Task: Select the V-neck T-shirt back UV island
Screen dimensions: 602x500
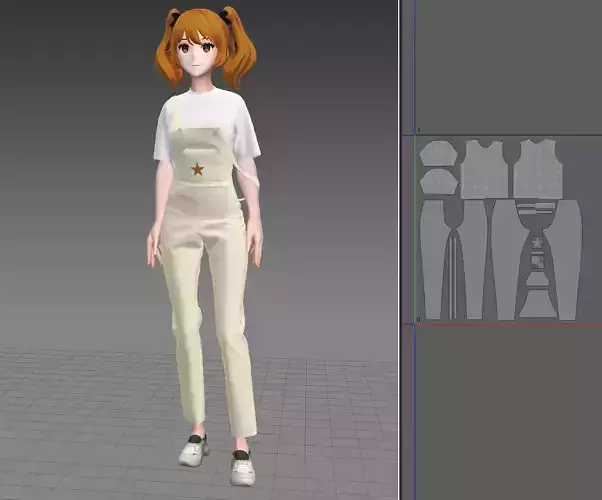Action: pos(538,170)
